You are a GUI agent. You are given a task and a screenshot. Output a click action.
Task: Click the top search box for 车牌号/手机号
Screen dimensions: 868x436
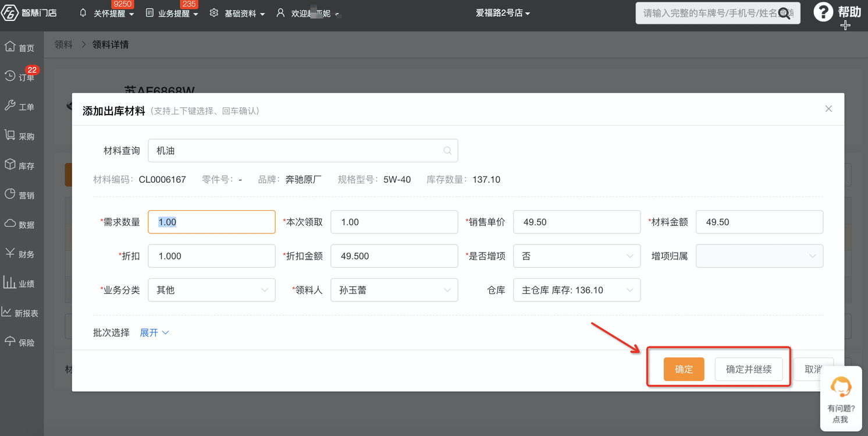718,13
